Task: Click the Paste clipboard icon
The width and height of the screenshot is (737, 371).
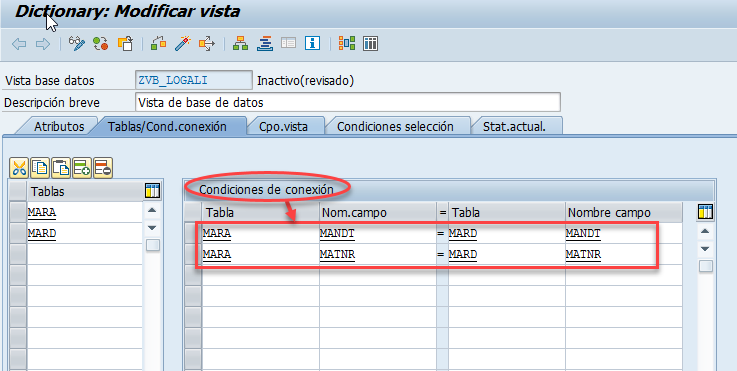Action: [61, 168]
